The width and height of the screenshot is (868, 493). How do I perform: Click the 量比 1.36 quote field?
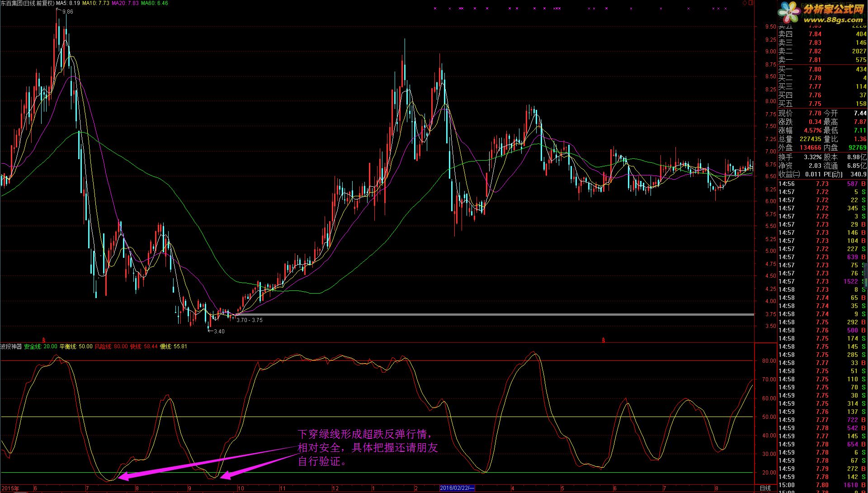[x=845, y=139]
